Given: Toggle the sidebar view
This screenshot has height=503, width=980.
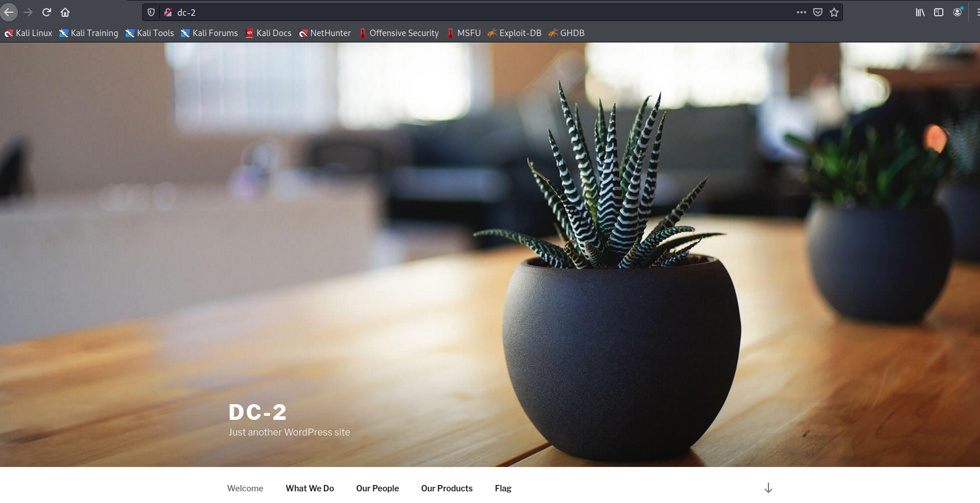Looking at the screenshot, I should [x=939, y=12].
